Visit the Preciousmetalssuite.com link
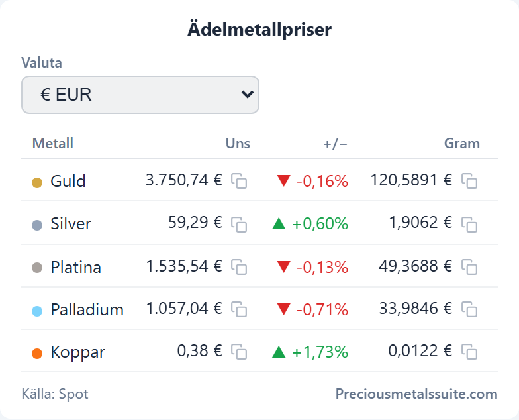The image size is (519, 420). click(416, 394)
